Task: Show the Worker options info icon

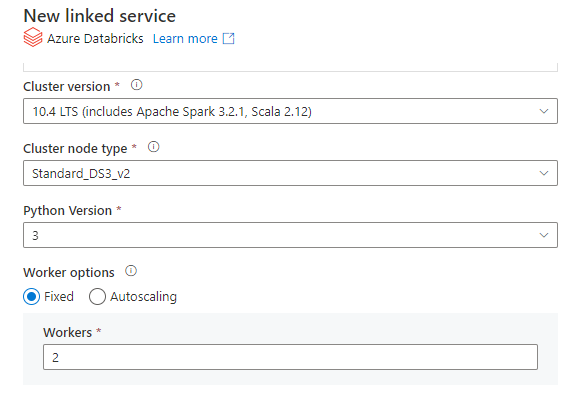Action: (131, 271)
